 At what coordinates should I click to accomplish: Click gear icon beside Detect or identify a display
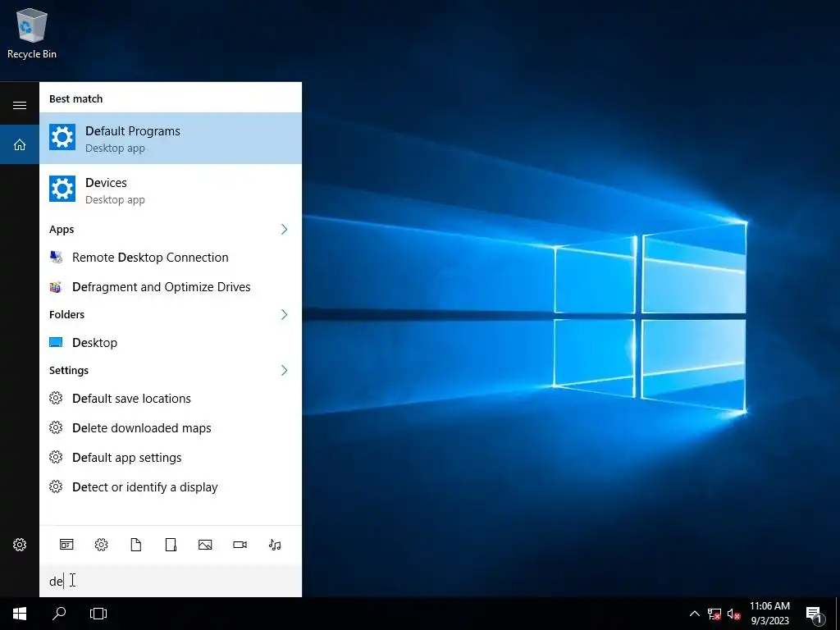pyautogui.click(x=56, y=486)
